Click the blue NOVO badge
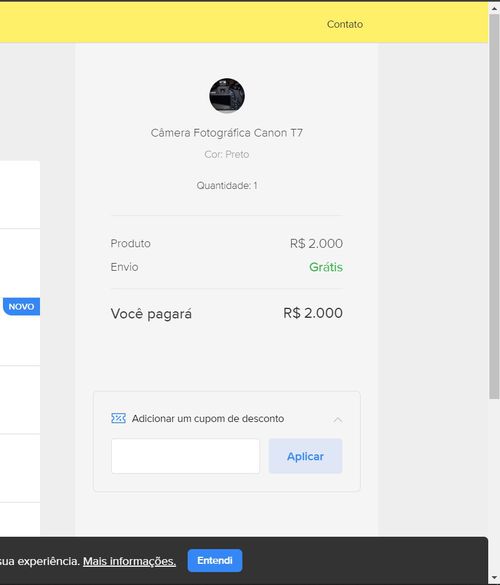Image resolution: width=500 pixels, height=585 pixels. coord(21,306)
